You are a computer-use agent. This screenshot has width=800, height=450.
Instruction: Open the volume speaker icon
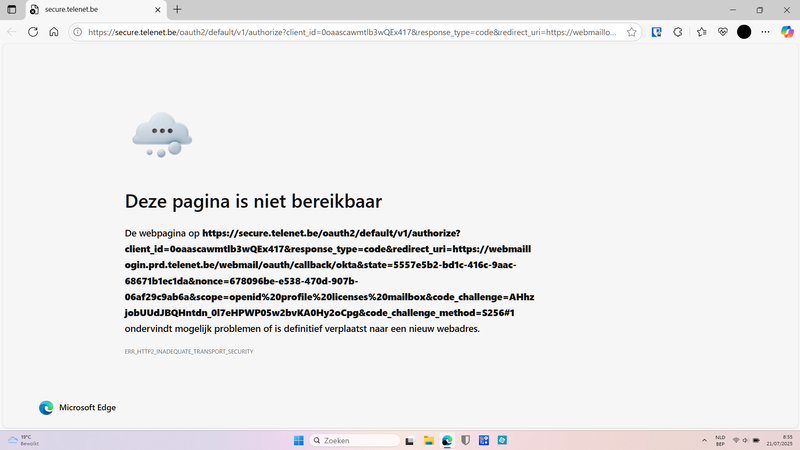745,440
